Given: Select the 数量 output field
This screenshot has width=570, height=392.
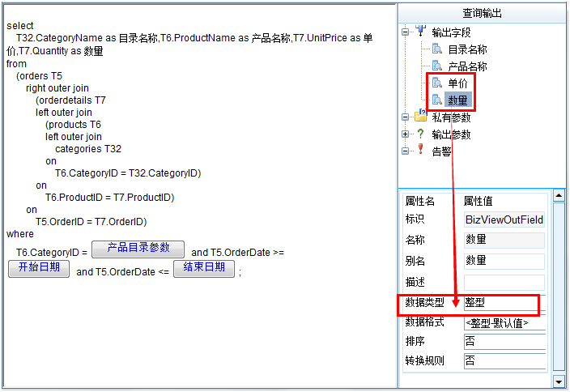Looking at the screenshot, I should [x=457, y=100].
